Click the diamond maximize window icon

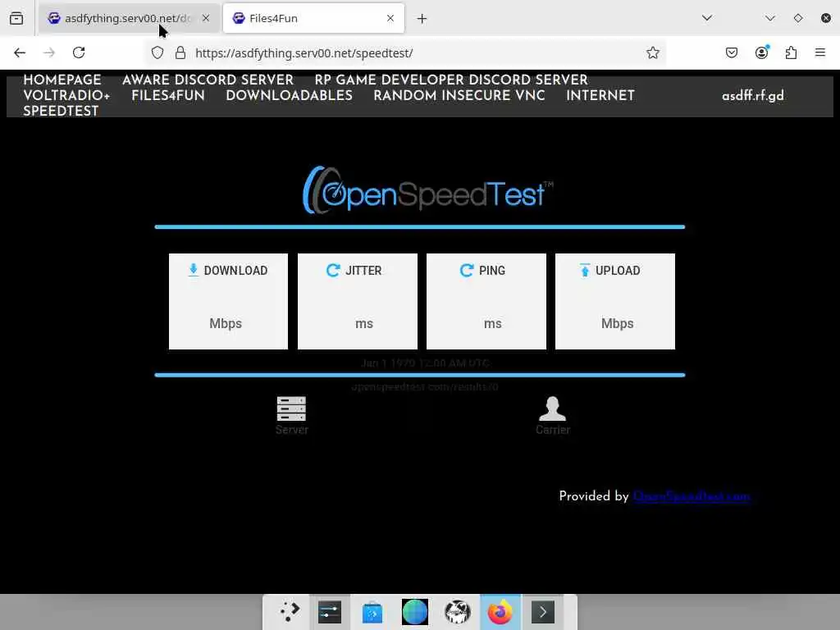pyautogui.click(x=798, y=18)
